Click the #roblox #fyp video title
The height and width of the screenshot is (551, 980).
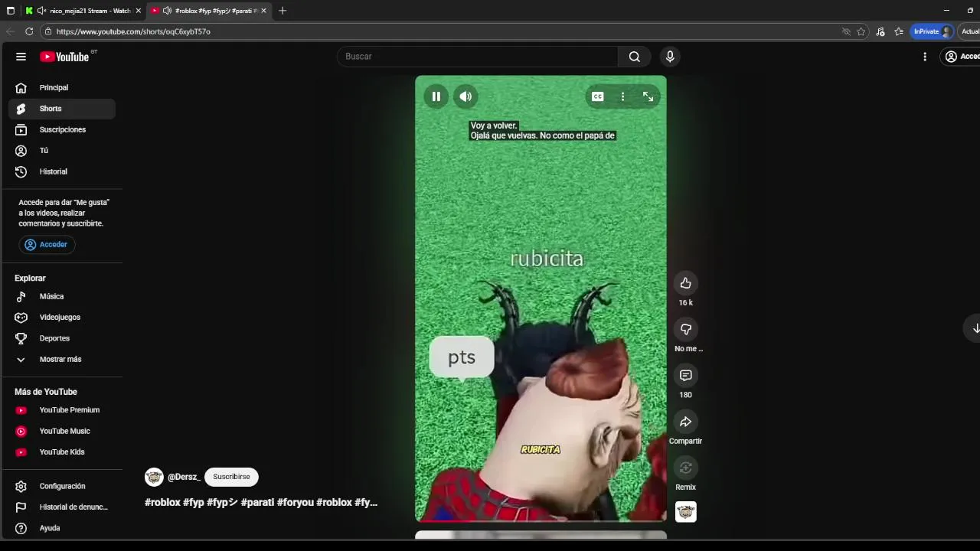click(261, 503)
